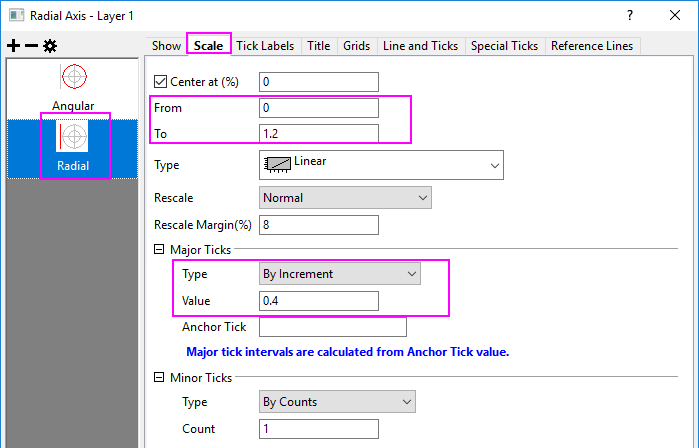Image resolution: width=699 pixels, height=448 pixels.
Task: Switch to the Grids tab
Action: point(356,45)
